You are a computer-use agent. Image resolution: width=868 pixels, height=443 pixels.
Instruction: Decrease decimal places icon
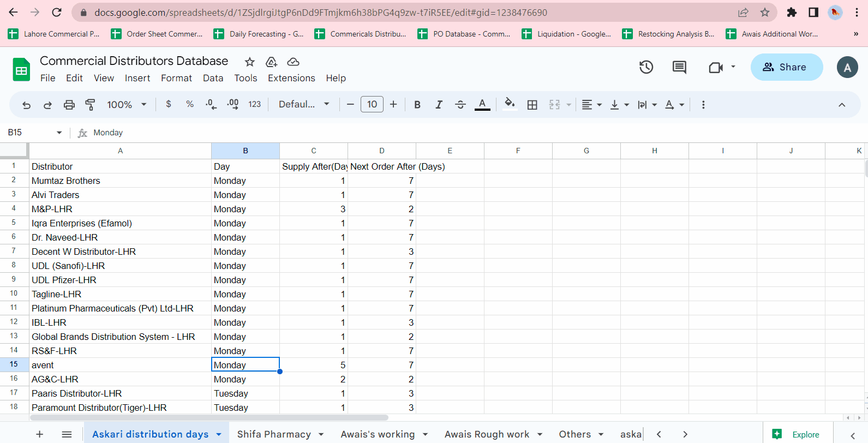211,104
